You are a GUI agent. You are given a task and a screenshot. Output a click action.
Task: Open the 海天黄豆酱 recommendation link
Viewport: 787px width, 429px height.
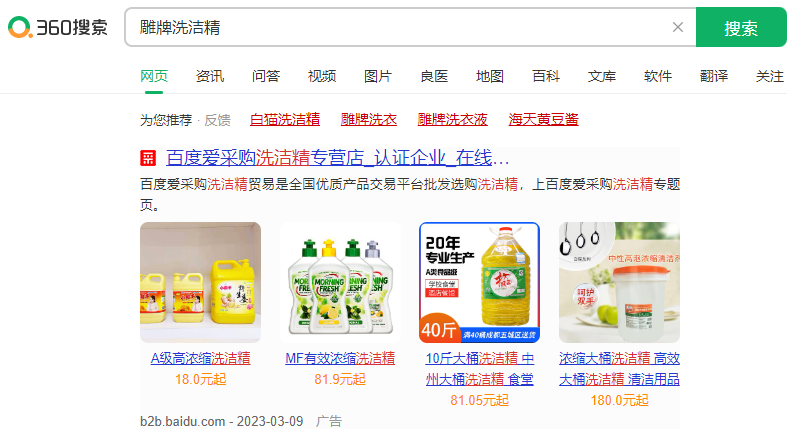(543, 119)
